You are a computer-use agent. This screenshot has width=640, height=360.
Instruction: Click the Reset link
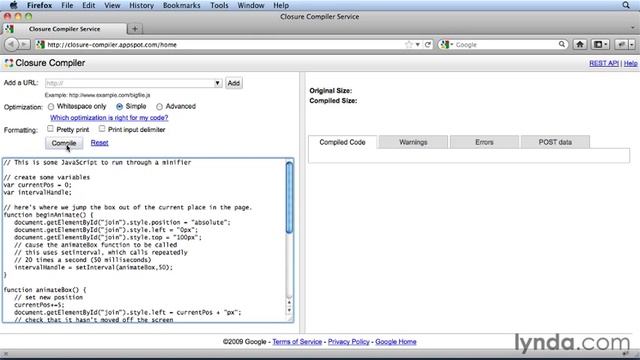pyautogui.click(x=99, y=143)
